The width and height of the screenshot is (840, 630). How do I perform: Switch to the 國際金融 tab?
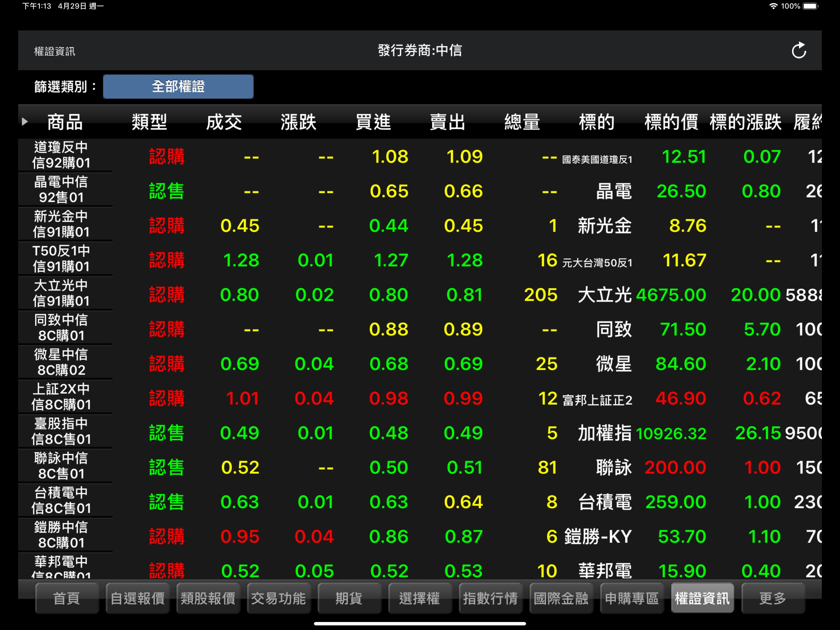(561, 598)
